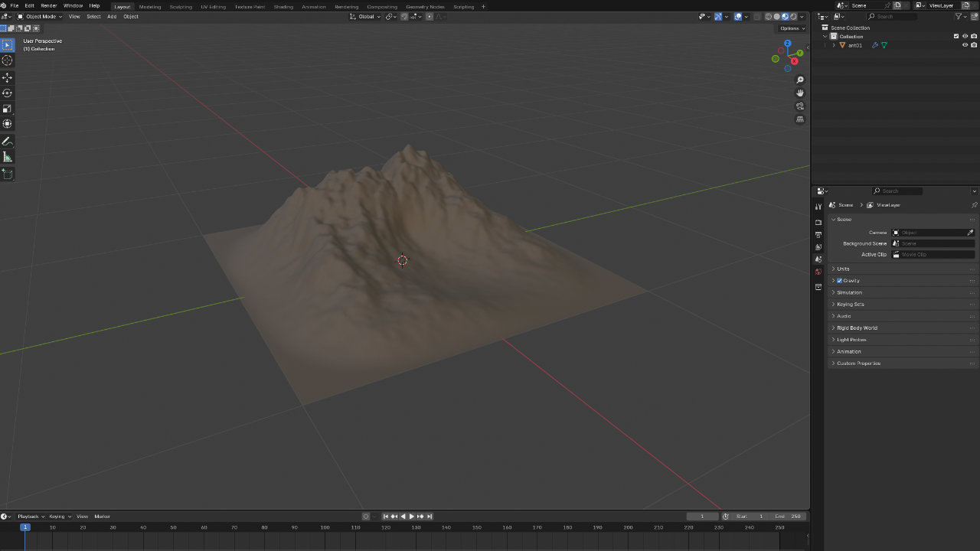Select the Add Cube tool
980x551 pixels.
pos(8,174)
